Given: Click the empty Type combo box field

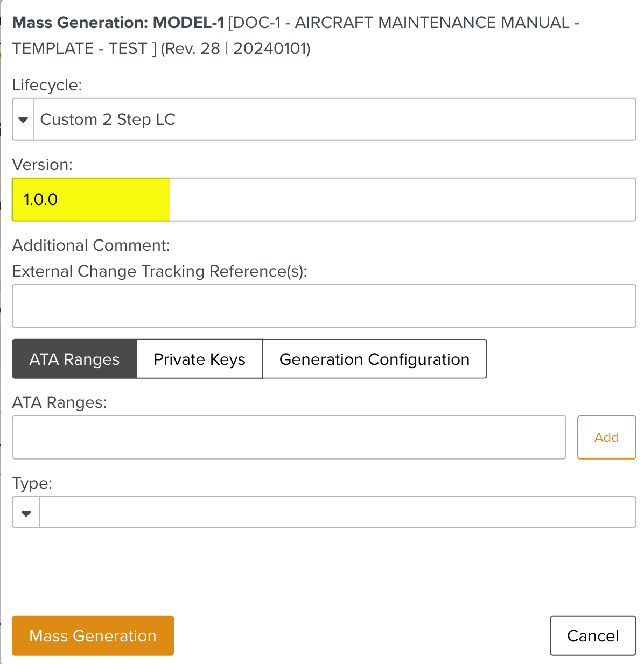Looking at the screenshot, I should coord(337,513).
